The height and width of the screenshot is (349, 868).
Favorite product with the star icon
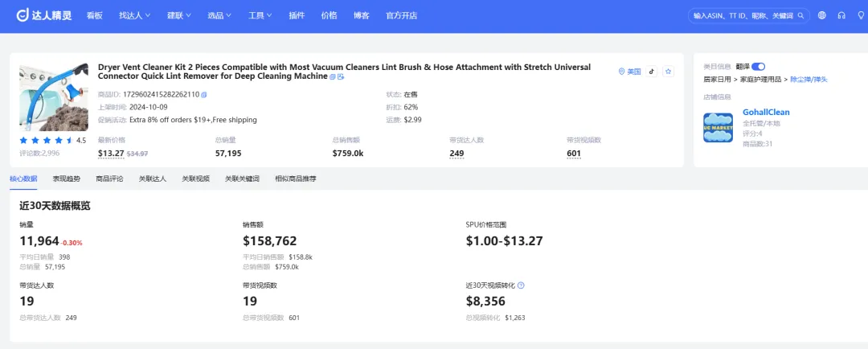(x=668, y=72)
